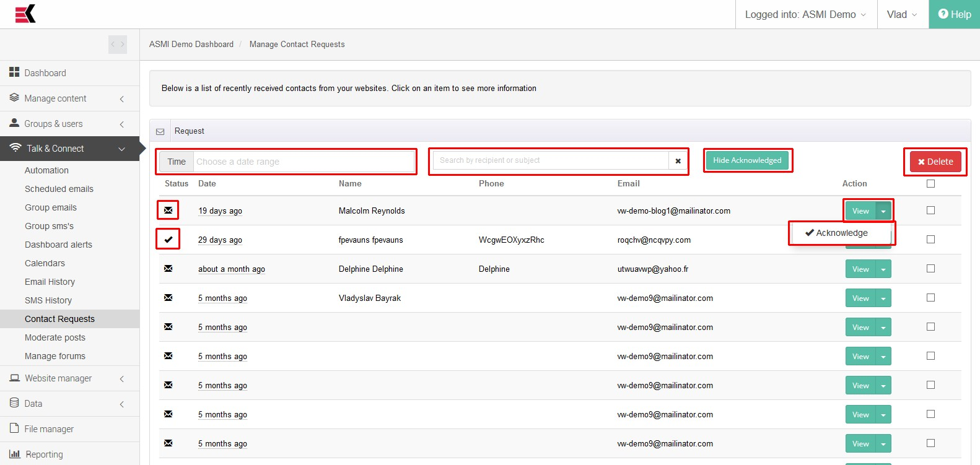Open Group sms's in the sidebar

point(49,226)
